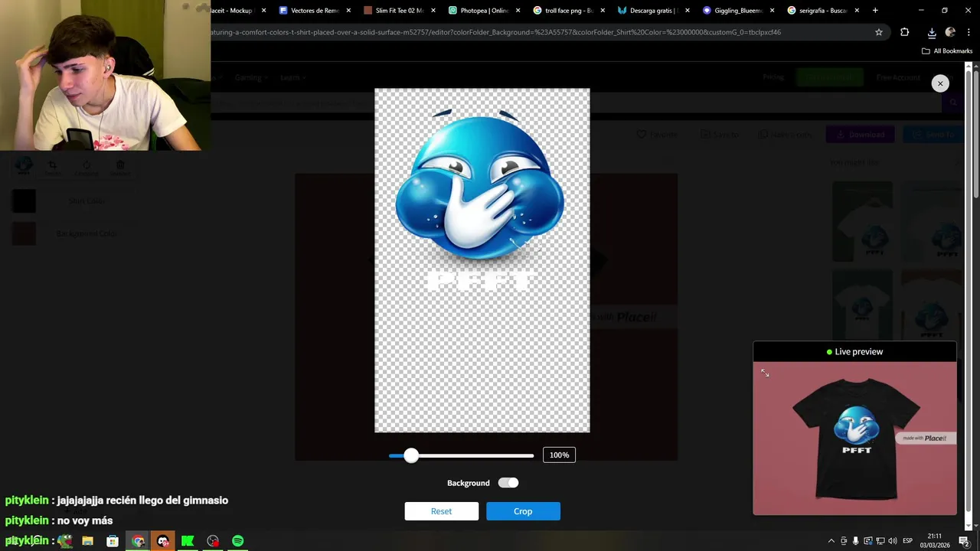980x551 pixels.
Task: Click the Live preview t-shirt image
Action: coord(854,439)
